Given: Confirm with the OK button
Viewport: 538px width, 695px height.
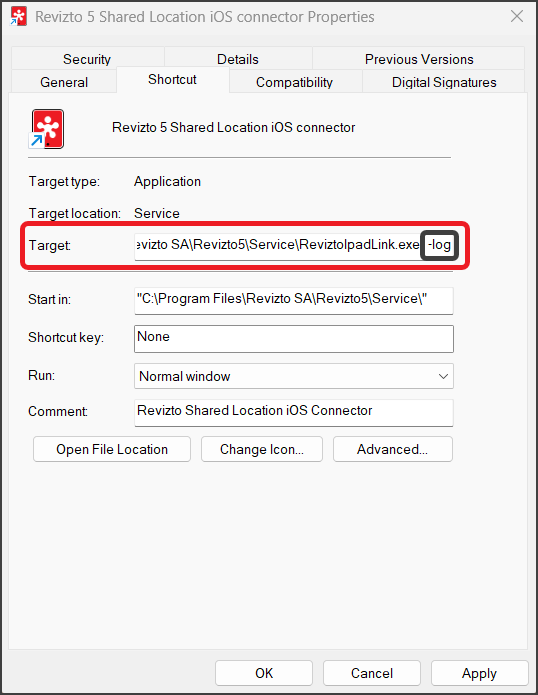Looking at the screenshot, I should point(264,673).
